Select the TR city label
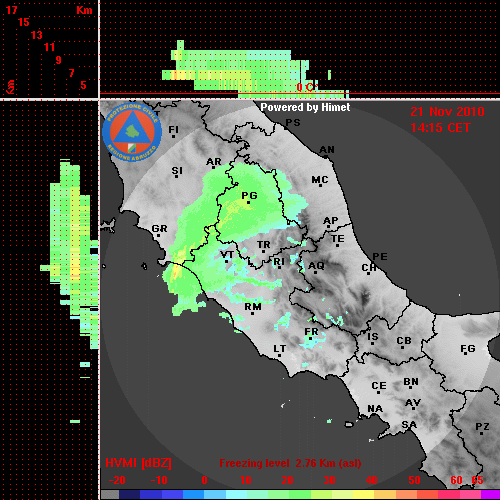Screen dimensions: 500x500 pyautogui.click(x=264, y=245)
